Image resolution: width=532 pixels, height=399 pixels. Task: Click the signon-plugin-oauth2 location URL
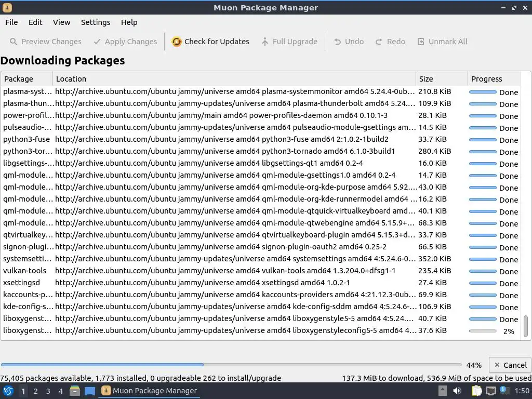[221, 247]
